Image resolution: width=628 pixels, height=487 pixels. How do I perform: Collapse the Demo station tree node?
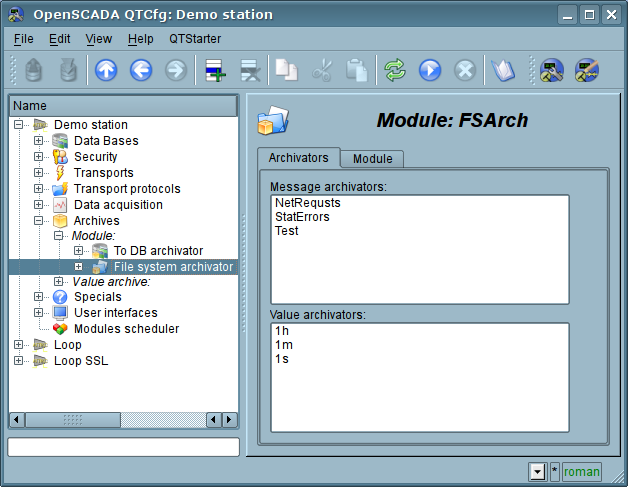click(x=18, y=125)
